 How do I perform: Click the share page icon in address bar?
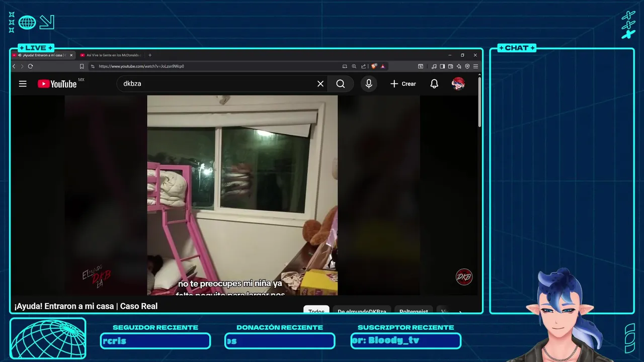363,66
